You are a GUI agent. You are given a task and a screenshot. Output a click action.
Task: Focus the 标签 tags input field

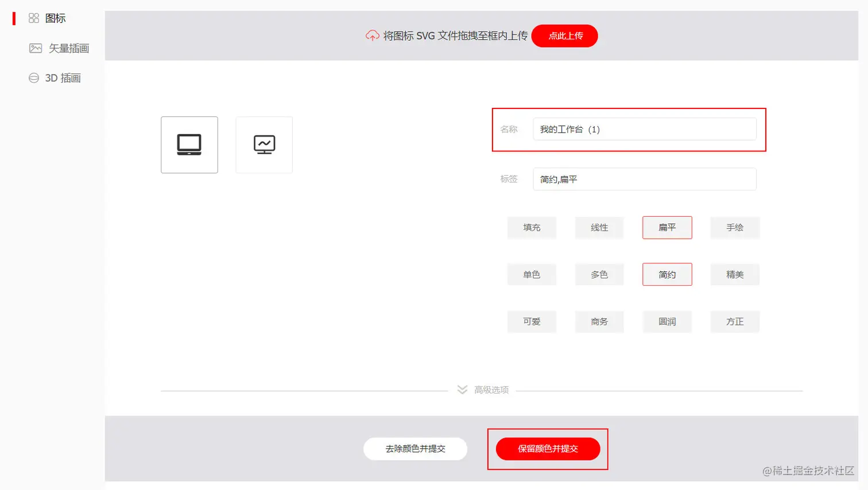coord(644,179)
